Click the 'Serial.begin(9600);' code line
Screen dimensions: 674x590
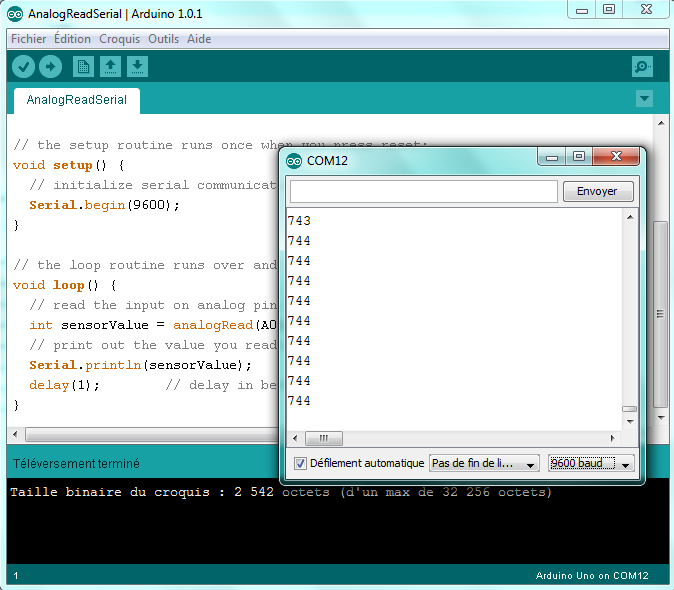(104, 205)
